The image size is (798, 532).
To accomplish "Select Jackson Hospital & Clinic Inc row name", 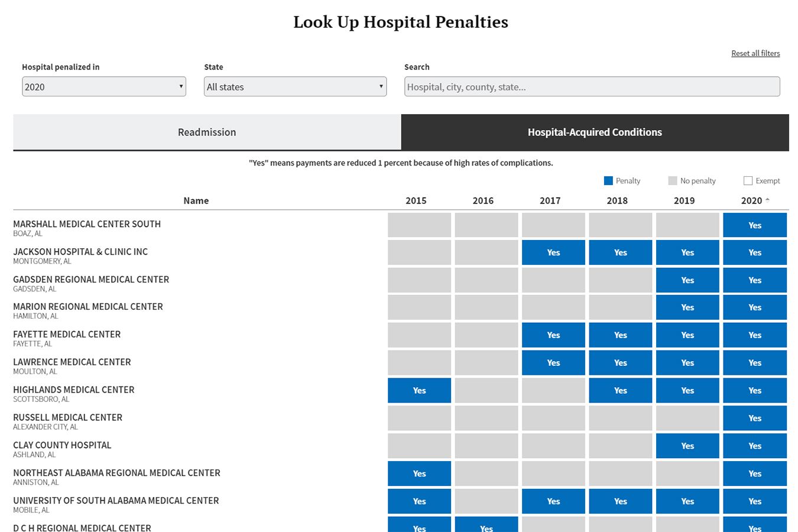I will tap(80, 252).
